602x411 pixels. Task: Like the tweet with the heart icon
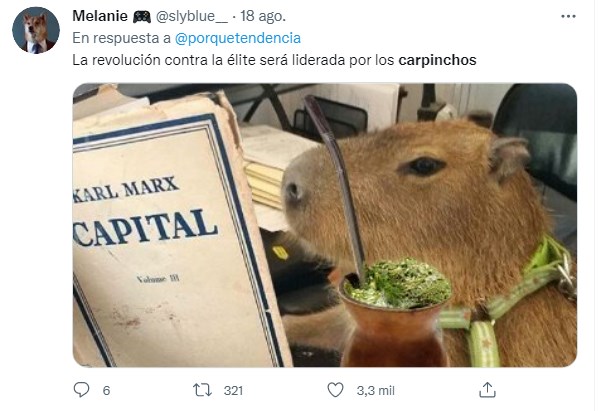point(335,390)
